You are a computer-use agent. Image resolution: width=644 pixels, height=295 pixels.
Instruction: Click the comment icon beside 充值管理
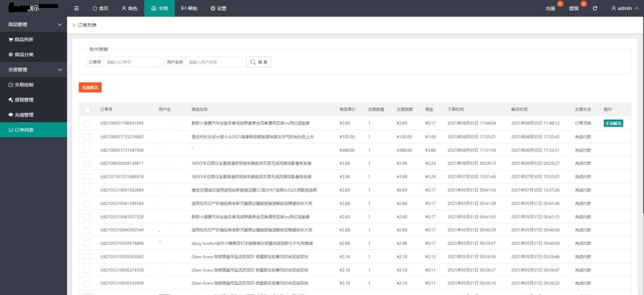point(11,115)
